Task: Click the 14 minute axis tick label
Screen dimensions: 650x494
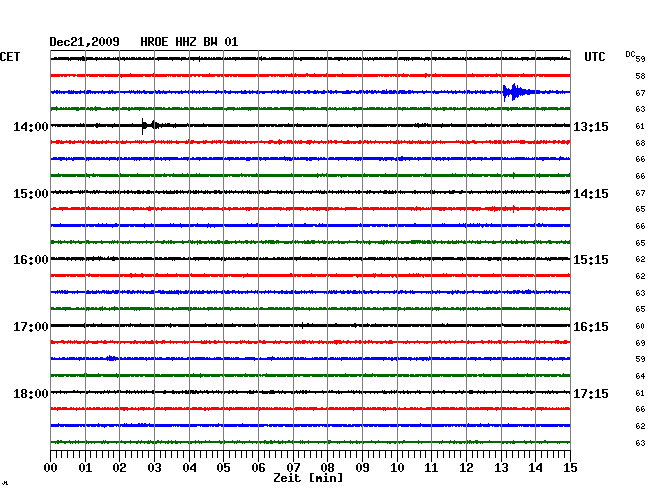Action: (536, 467)
